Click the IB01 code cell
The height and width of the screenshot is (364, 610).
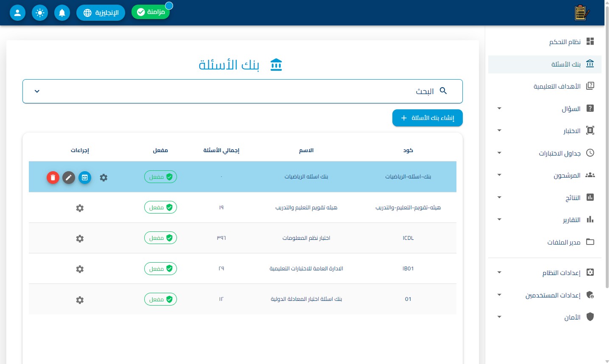[408, 269]
